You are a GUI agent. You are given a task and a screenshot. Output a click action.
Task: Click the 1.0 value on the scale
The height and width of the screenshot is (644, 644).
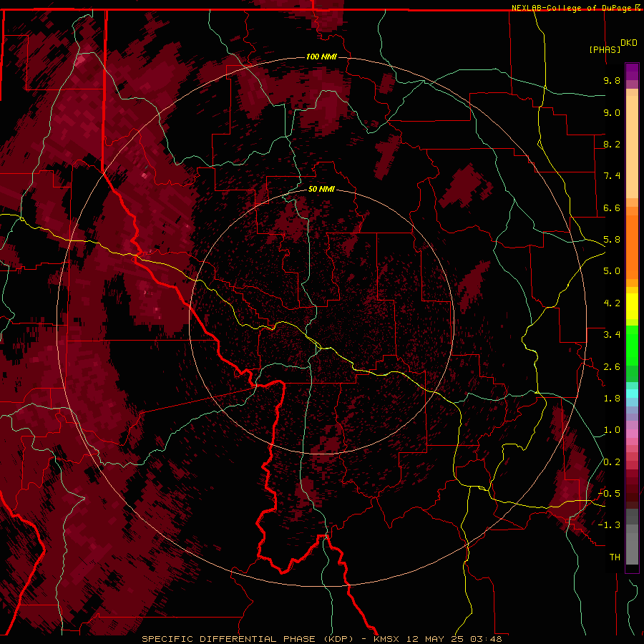612,430
